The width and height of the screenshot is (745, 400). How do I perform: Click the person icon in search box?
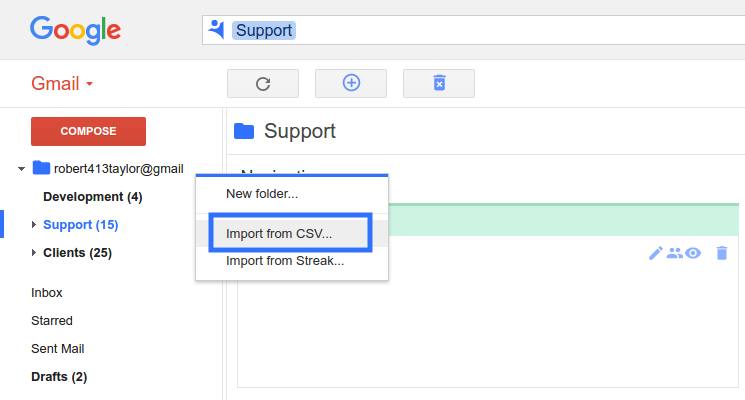point(216,29)
